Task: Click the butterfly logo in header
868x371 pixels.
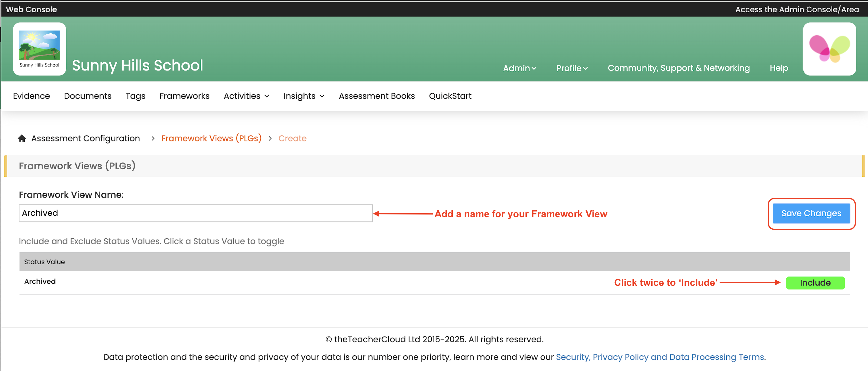Action: [x=829, y=49]
